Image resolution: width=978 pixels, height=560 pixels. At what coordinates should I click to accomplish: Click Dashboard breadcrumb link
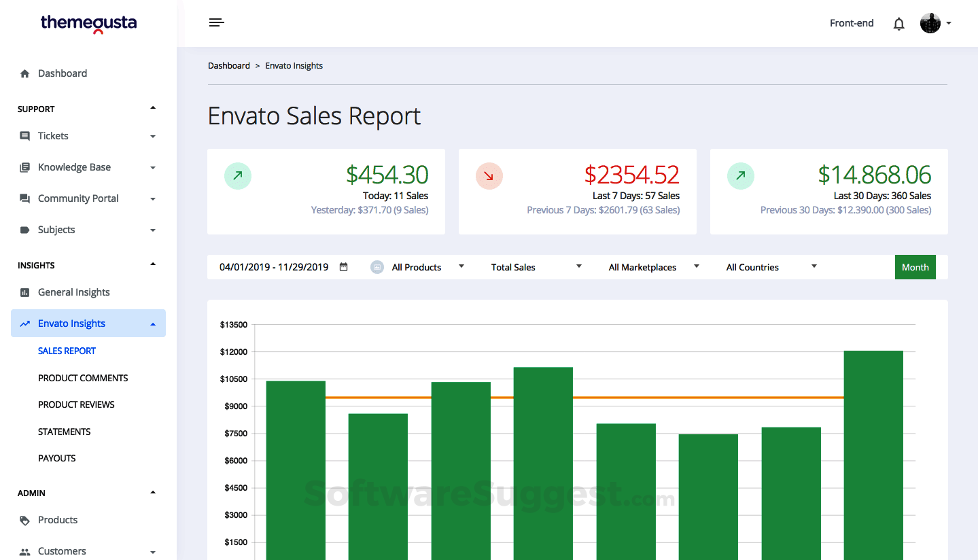tap(229, 66)
